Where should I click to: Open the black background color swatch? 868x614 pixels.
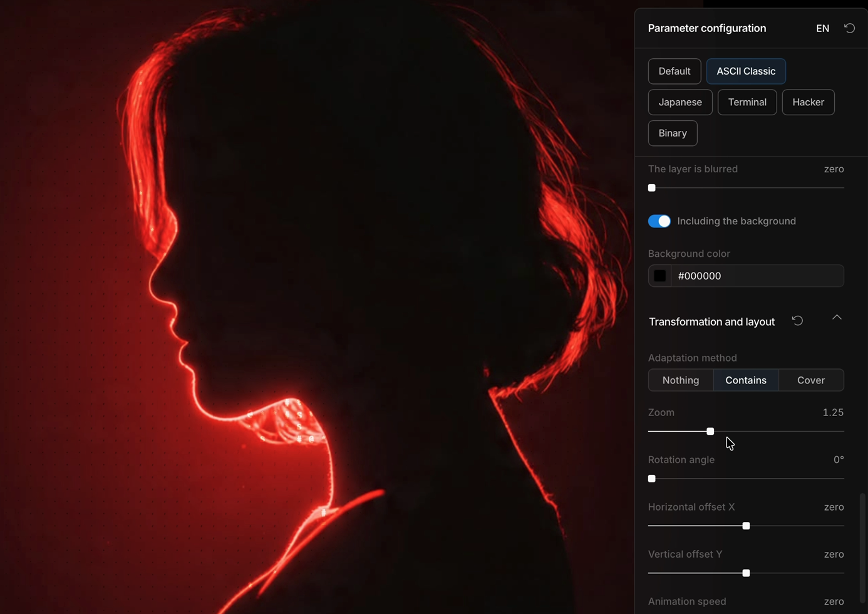[x=659, y=276]
